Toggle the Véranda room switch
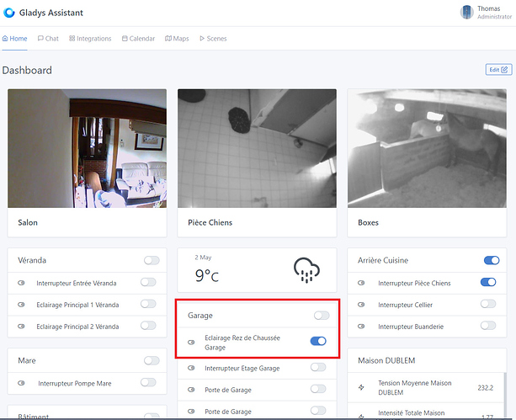 point(152,260)
